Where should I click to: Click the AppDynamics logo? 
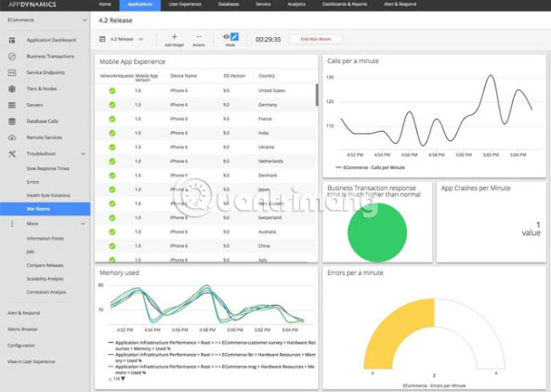pos(33,5)
